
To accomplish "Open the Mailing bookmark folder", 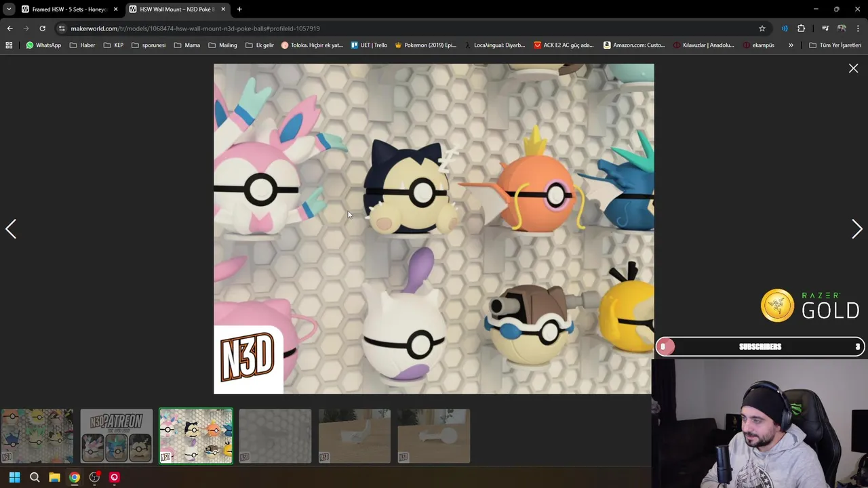I will (222, 45).
